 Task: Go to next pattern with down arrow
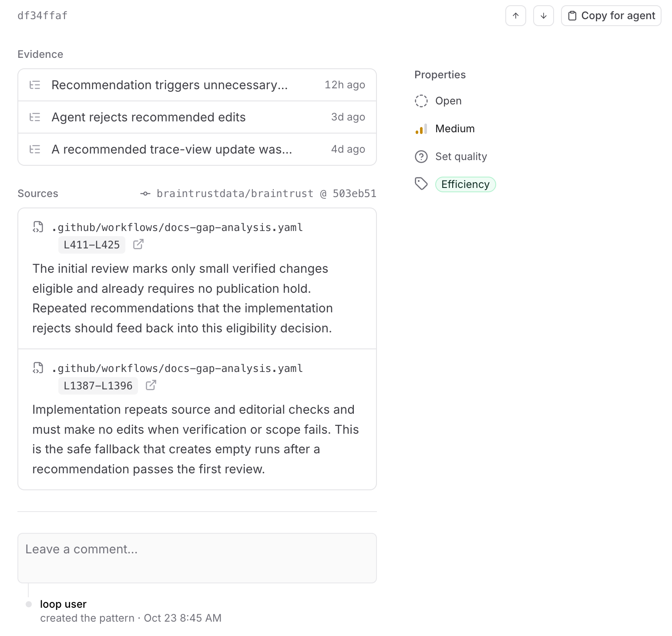coord(543,16)
